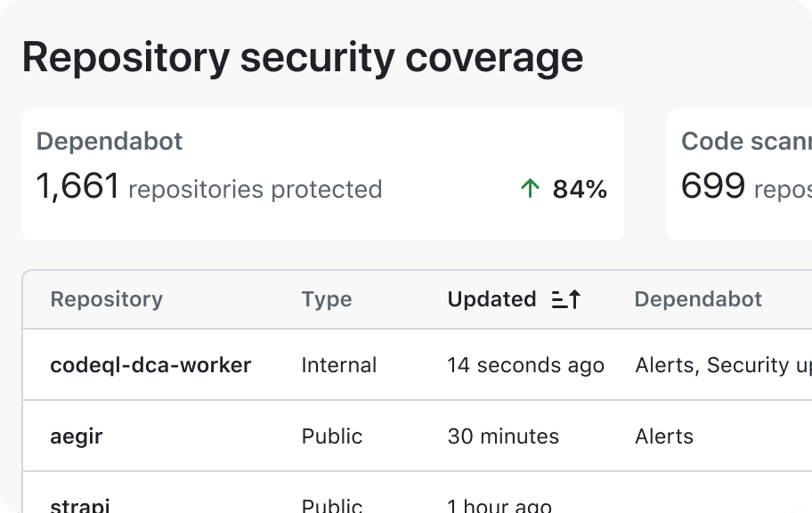The height and width of the screenshot is (513, 812).
Task: Click the 699 repositories count
Action: (746, 186)
